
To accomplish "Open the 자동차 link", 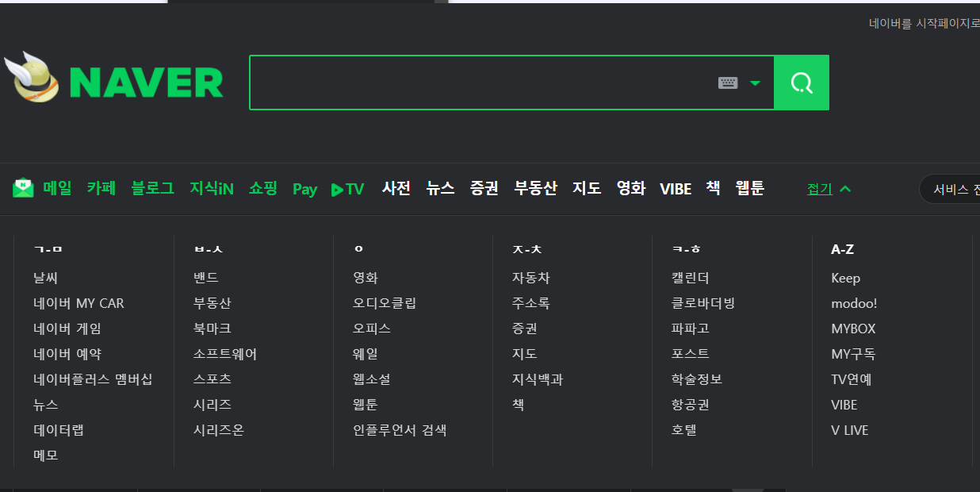I will (x=531, y=278).
